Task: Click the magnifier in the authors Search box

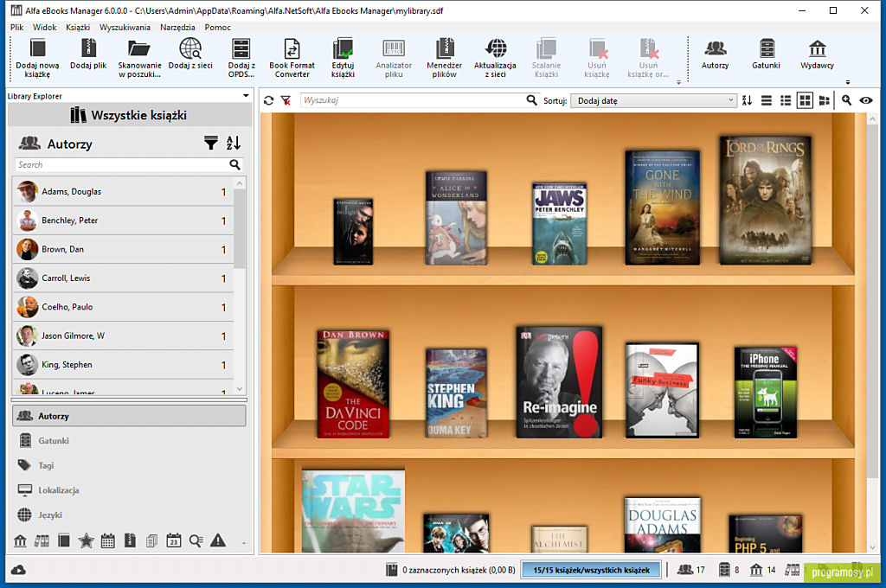Action: pos(235,164)
